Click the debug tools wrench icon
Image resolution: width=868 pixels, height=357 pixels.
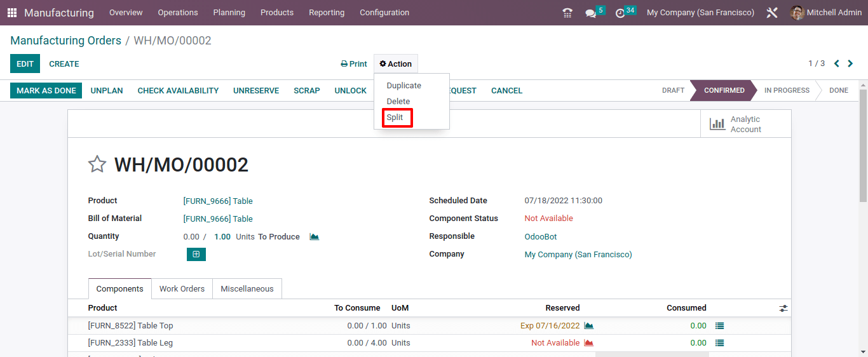pos(772,13)
